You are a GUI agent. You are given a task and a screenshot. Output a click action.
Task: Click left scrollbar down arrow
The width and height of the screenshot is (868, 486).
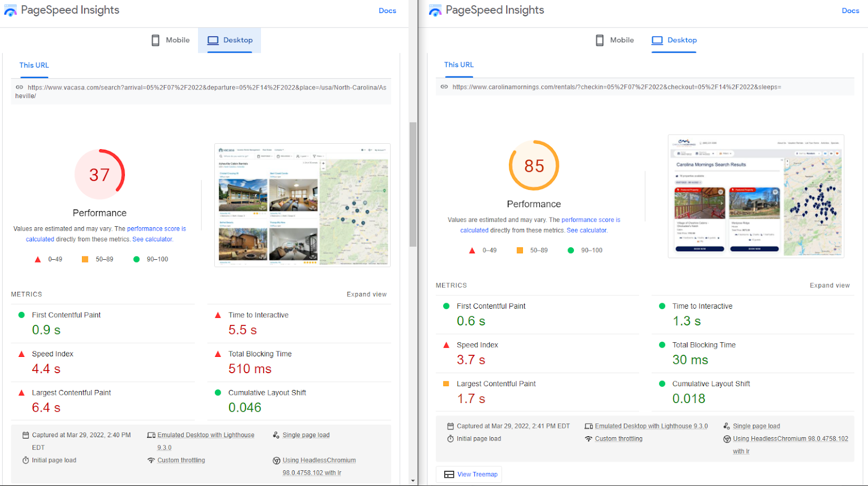pos(413,481)
